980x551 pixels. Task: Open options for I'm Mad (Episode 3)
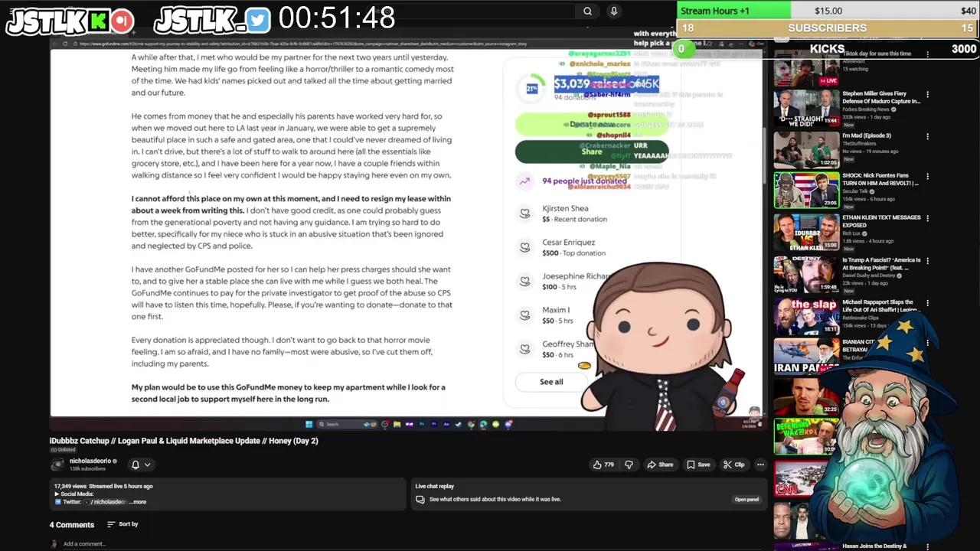pyautogui.click(x=927, y=136)
